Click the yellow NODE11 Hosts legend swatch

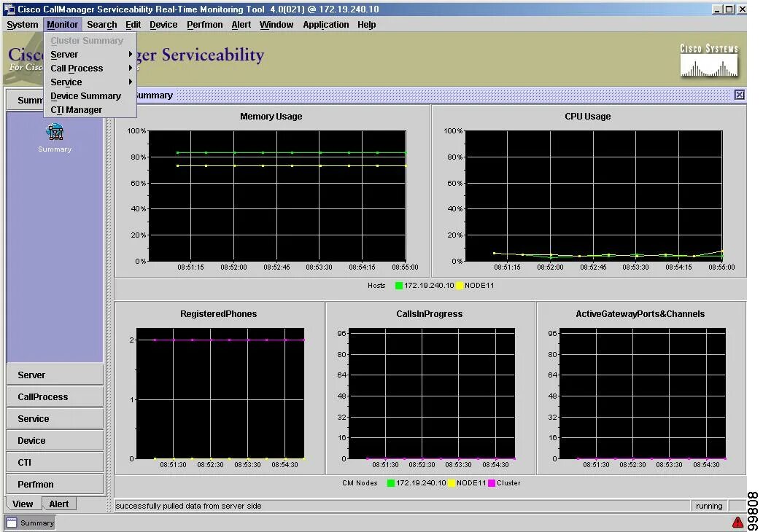(x=460, y=286)
